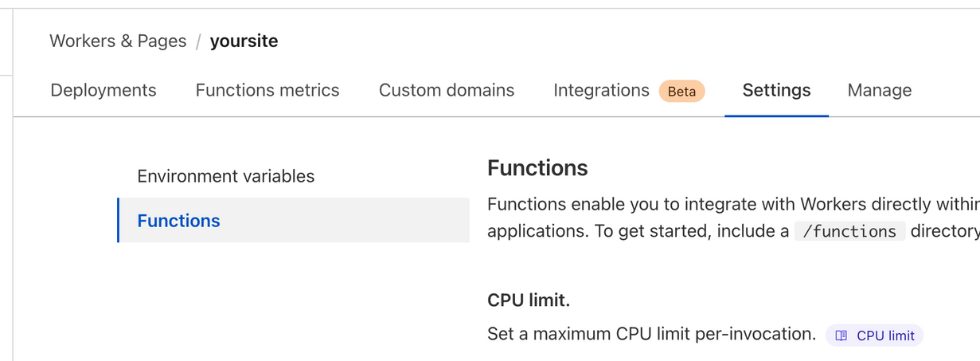The height and width of the screenshot is (361, 980).
Task: Select the Custom domains tab
Action: tap(447, 91)
